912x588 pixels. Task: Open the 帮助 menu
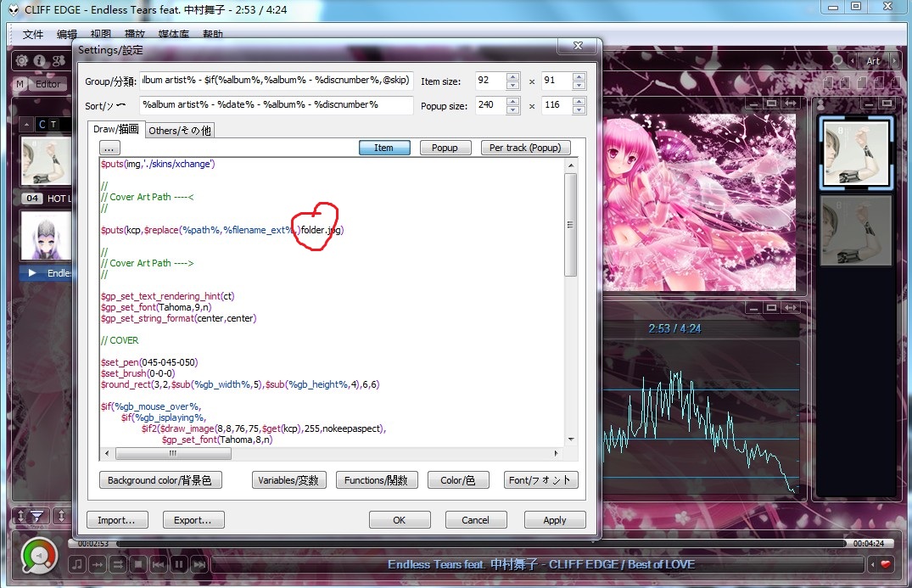(213, 34)
